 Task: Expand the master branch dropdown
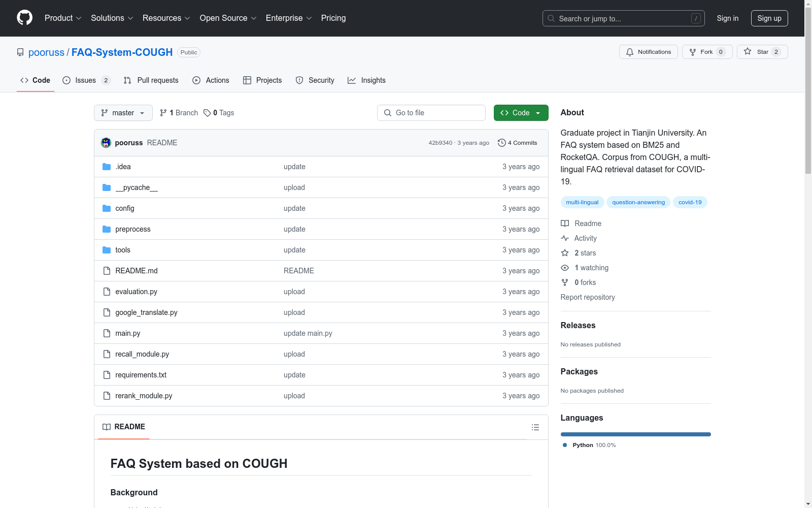coord(123,113)
